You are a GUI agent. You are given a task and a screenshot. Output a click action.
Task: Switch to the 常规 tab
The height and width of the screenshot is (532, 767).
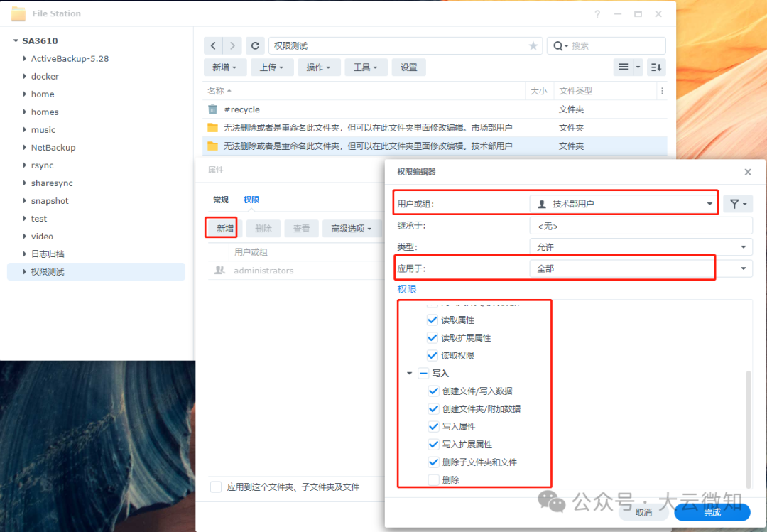[222, 199]
